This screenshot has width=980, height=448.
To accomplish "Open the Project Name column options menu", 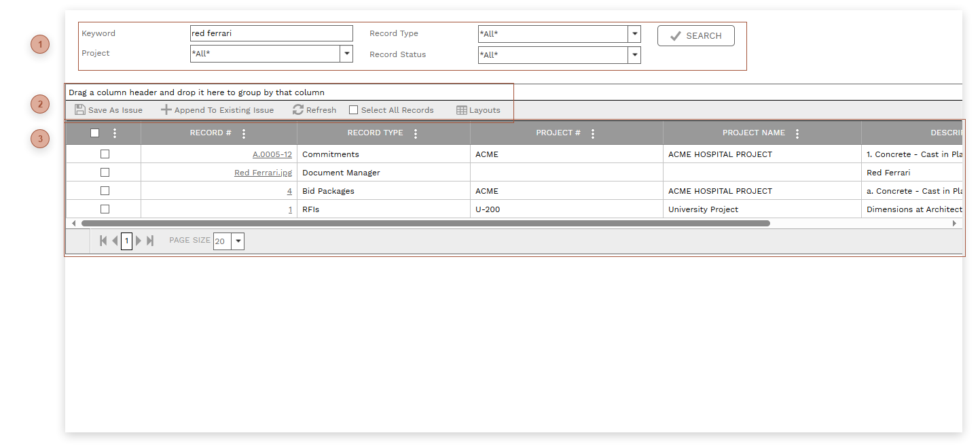I will coord(797,134).
